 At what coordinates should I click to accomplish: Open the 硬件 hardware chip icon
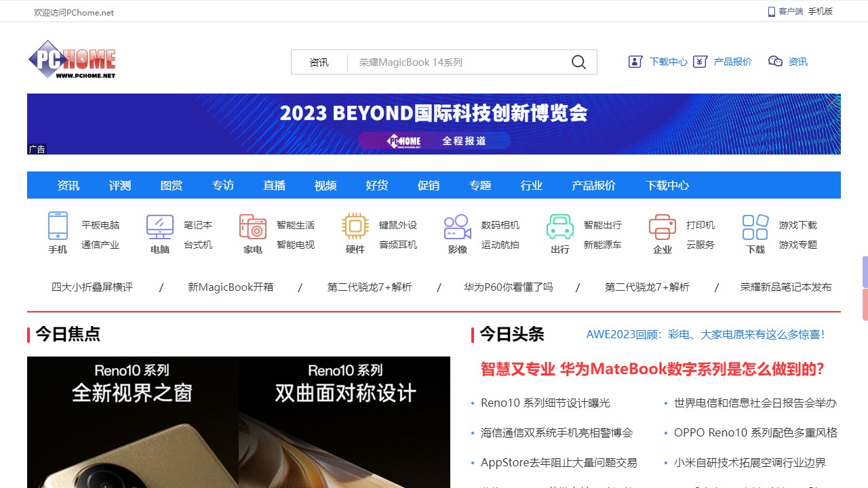355,226
